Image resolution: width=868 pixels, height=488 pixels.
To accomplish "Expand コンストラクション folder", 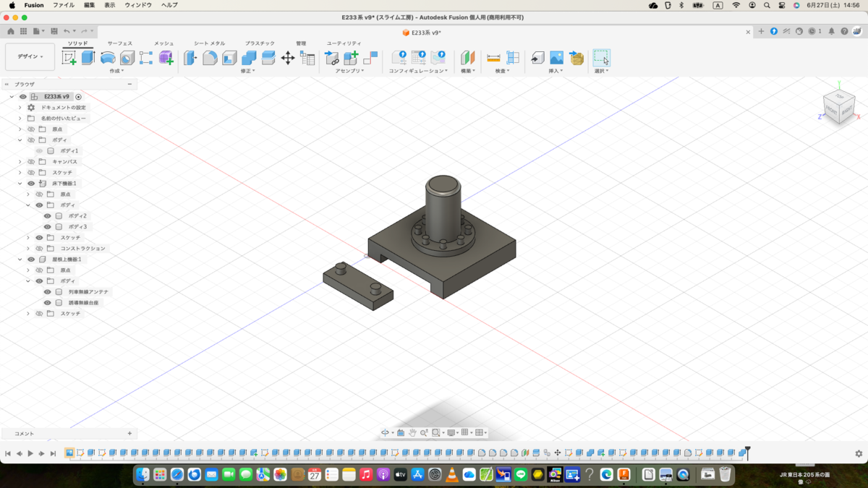I will (28, 248).
